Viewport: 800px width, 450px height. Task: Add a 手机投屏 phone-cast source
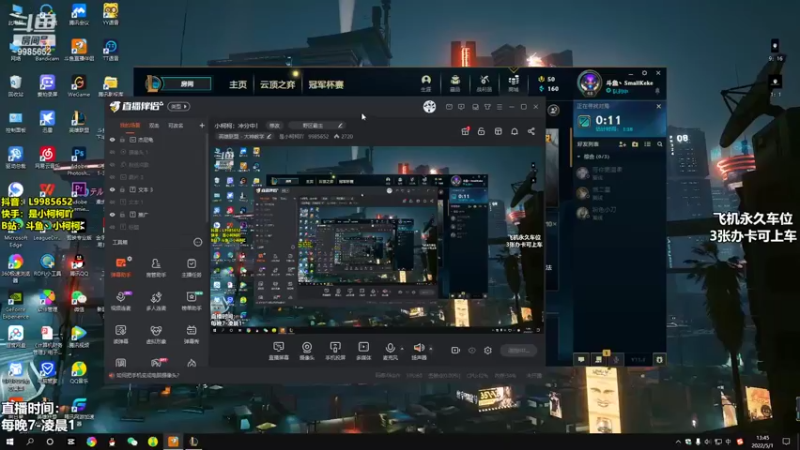(335, 351)
